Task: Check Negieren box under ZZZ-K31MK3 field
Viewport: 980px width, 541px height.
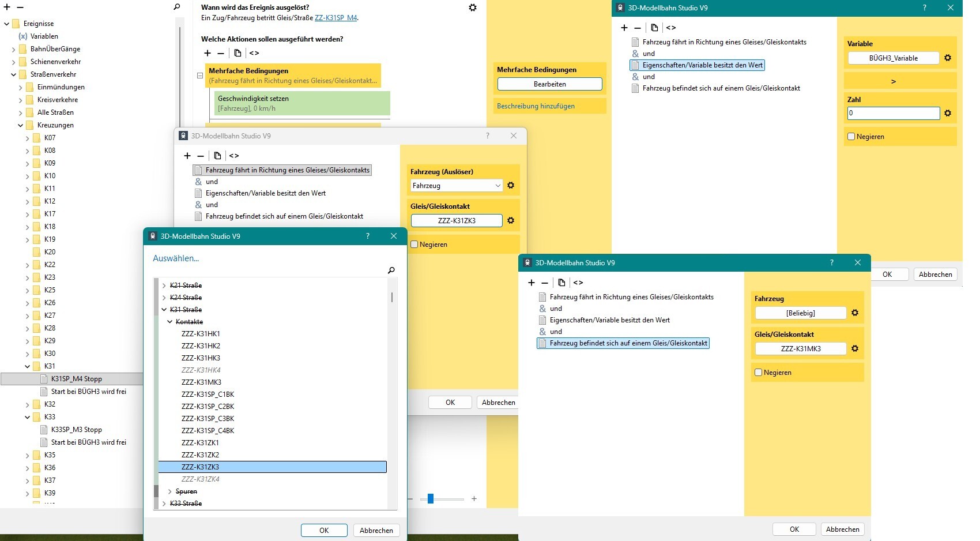Action: [x=758, y=373]
